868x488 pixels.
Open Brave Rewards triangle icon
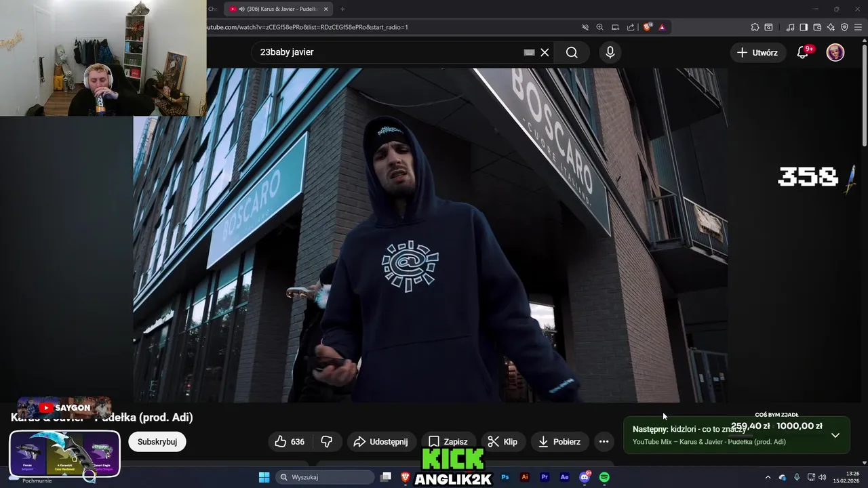pos(662,27)
